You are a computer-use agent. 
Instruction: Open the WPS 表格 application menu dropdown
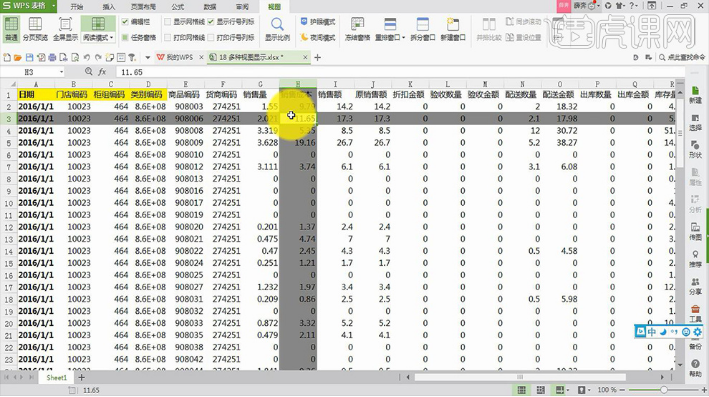pyautogui.click(x=54, y=6)
